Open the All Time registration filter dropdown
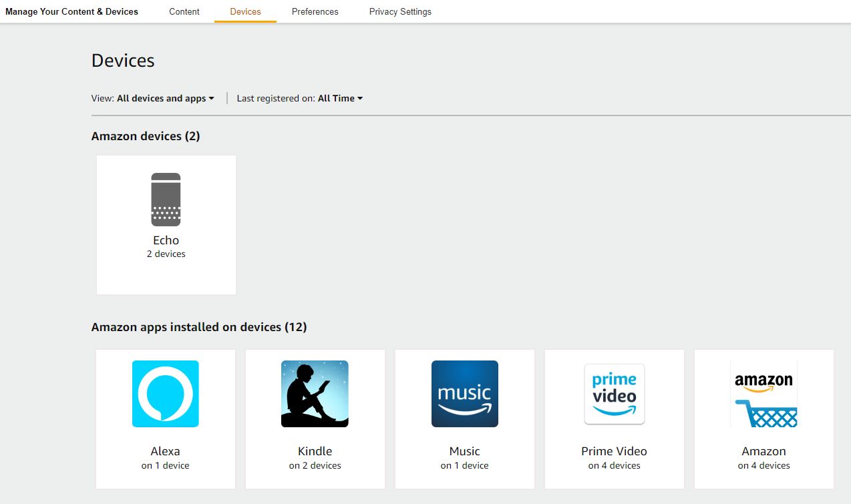Viewport: 851px width, 504px height. 340,98
